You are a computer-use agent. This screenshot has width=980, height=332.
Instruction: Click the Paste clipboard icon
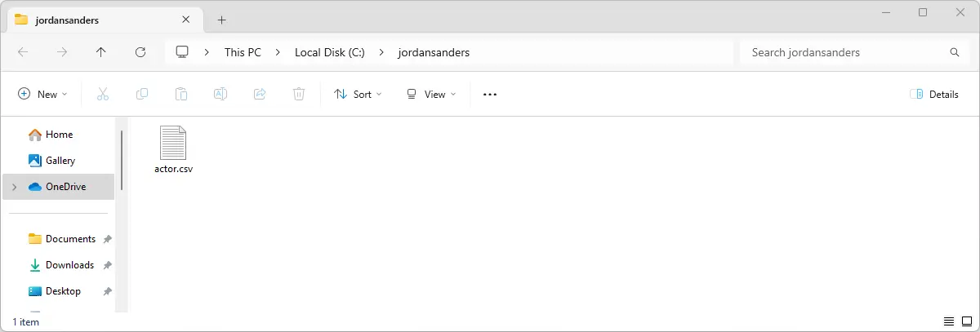tap(181, 95)
